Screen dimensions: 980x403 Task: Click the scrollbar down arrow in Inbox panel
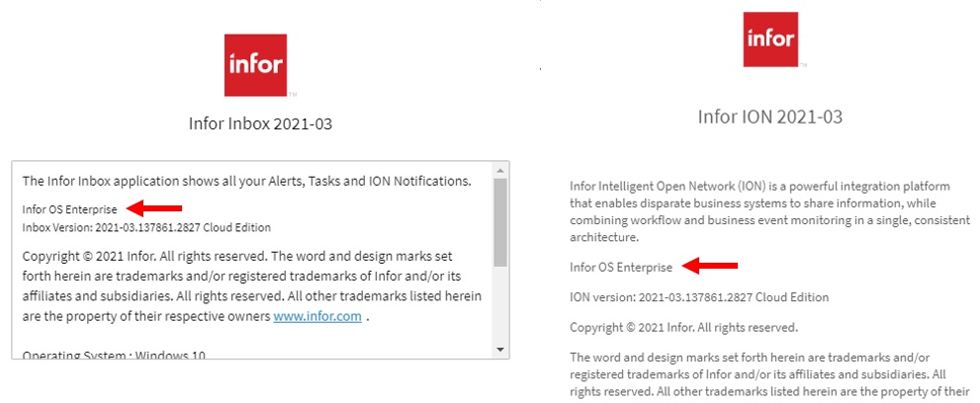500,349
